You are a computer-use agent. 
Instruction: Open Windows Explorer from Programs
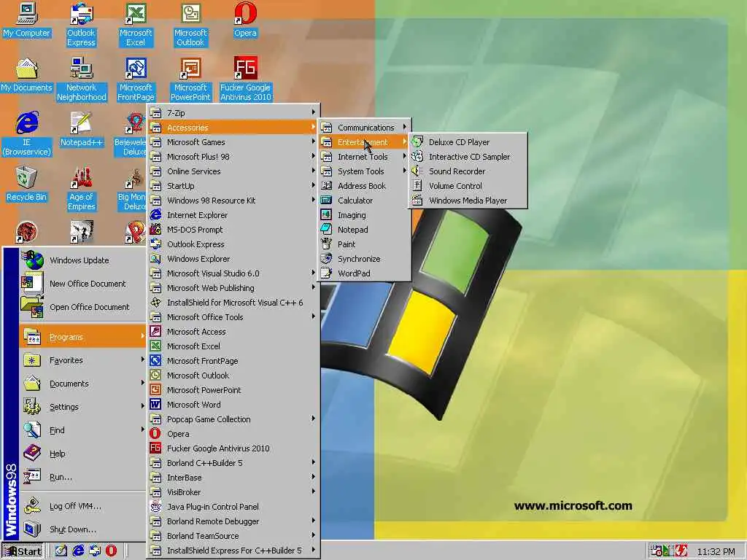pos(233,259)
